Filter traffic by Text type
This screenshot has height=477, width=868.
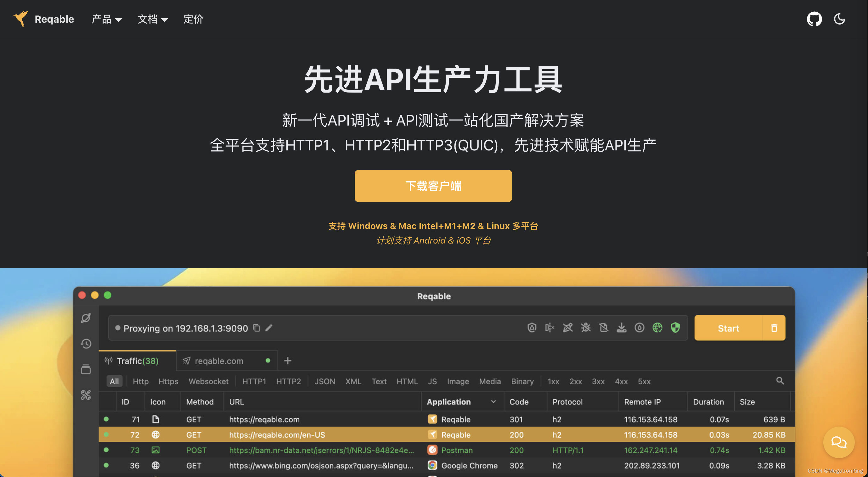pos(379,381)
